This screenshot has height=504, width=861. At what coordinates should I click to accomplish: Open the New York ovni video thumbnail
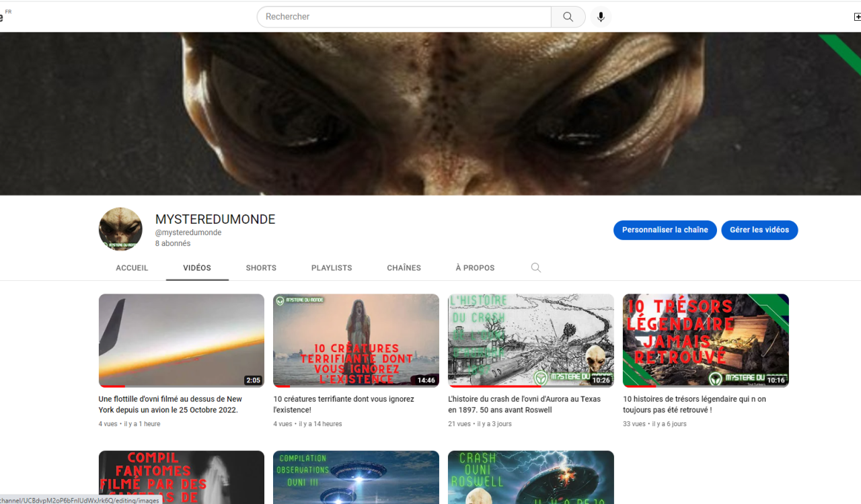point(182,341)
